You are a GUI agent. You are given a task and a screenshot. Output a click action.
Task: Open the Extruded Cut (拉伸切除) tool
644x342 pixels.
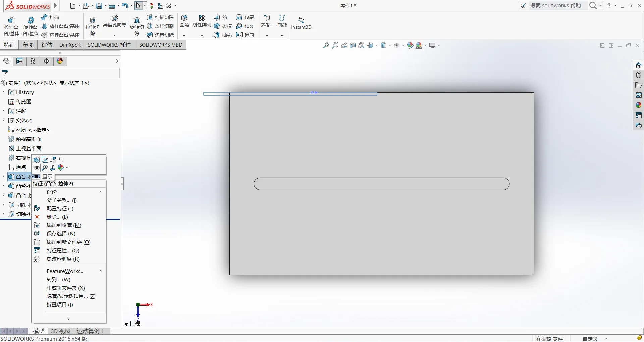tap(93, 26)
